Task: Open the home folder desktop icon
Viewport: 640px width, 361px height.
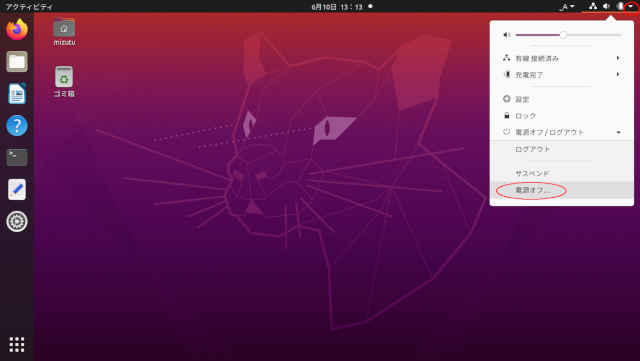Action: (x=64, y=31)
